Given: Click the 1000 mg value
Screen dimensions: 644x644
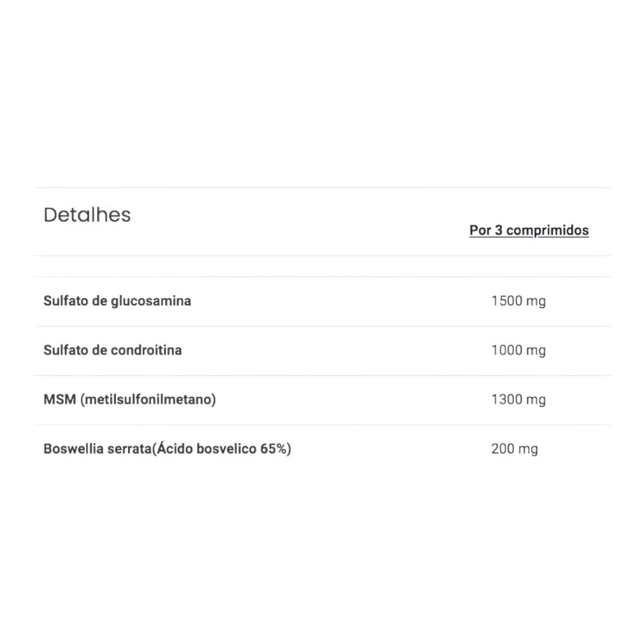Looking at the screenshot, I should click(x=518, y=350).
